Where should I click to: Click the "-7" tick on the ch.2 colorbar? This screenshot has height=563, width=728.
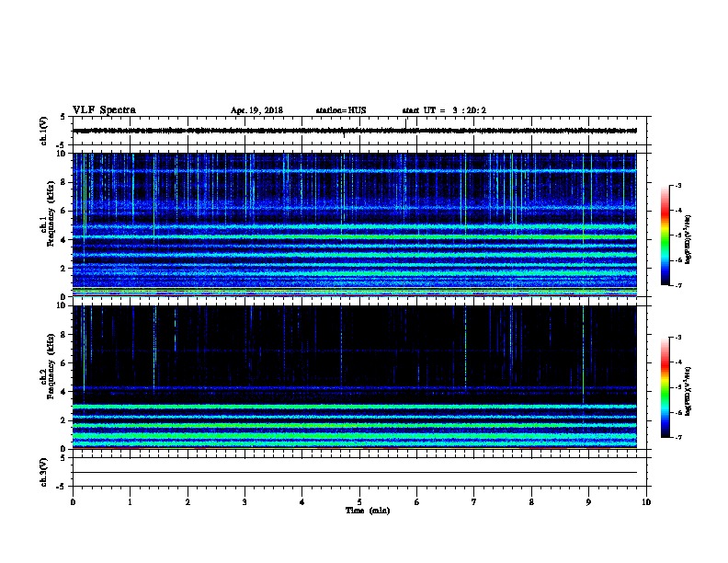point(678,437)
